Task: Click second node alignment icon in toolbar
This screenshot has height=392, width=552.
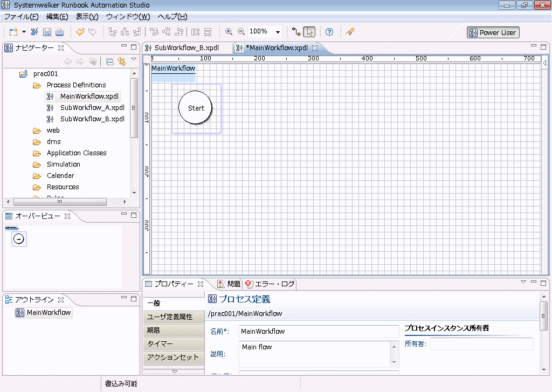Action: point(125,32)
